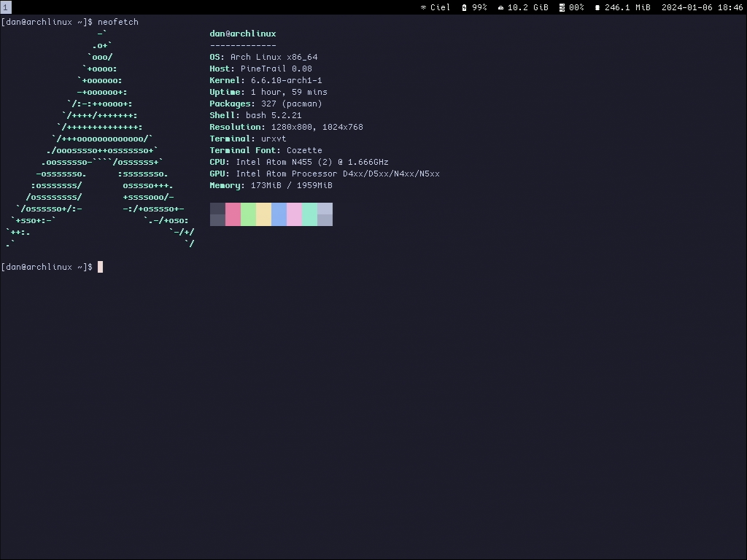The height and width of the screenshot is (560, 747).
Task: Click the disk icon next to 10.2 GiB
Action: tap(500, 7)
